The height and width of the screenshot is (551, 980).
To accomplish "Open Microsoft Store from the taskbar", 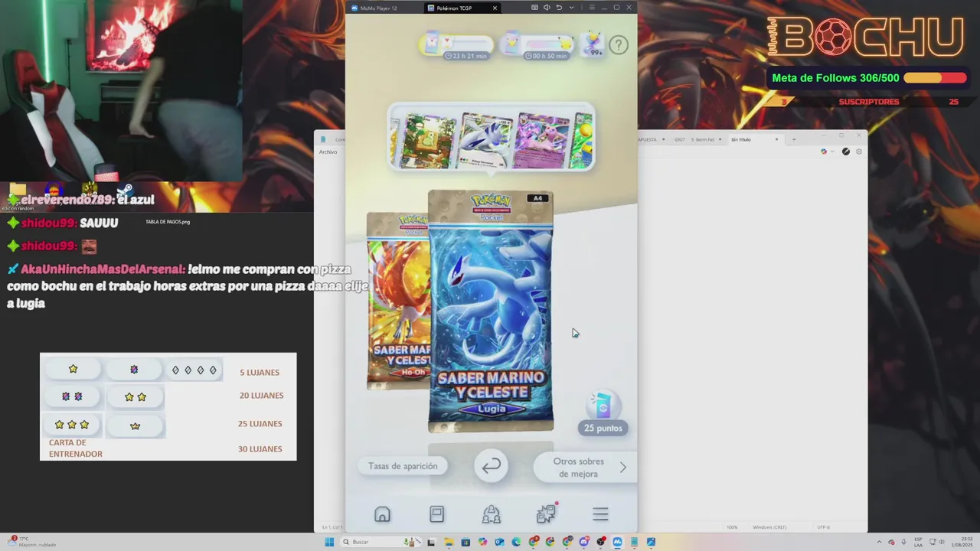I will click(x=465, y=542).
